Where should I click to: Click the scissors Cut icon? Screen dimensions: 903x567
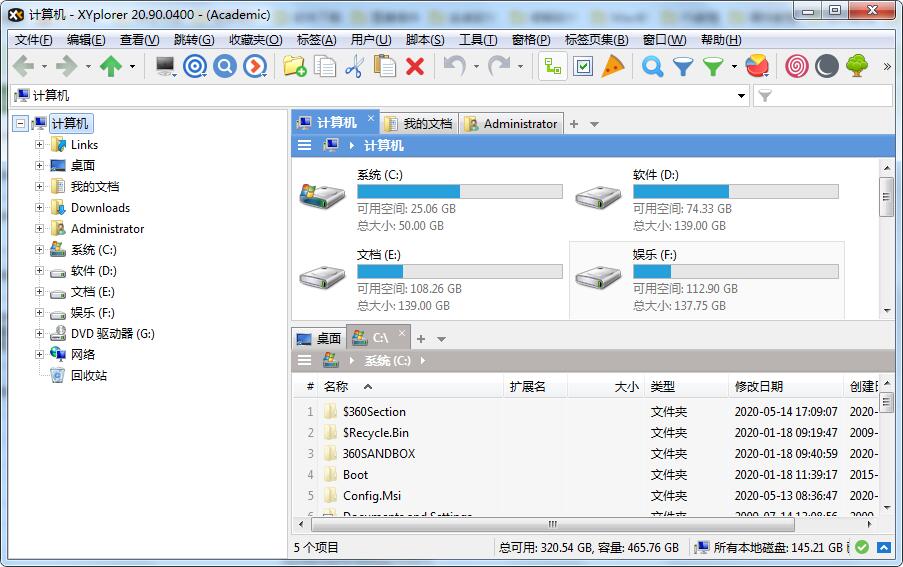tap(354, 67)
